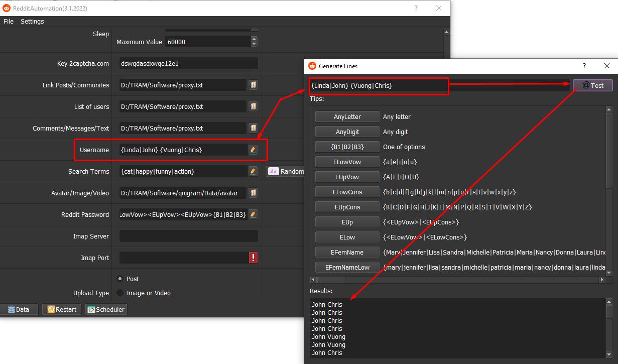This screenshot has height=364, width=618.
Task: Decrease Maximum Value with down spinner arrow
Action: click(x=254, y=45)
